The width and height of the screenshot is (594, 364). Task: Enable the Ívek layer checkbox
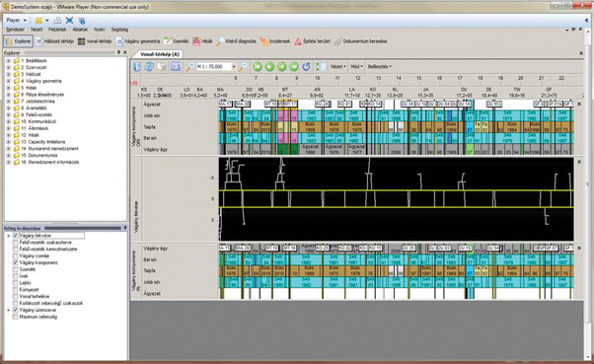click(x=16, y=276)
